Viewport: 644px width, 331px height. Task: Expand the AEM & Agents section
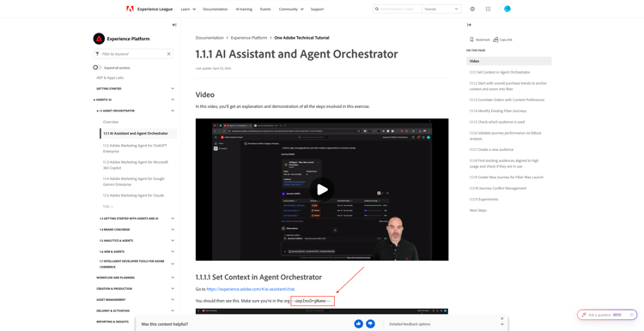(x=173, y=252)
